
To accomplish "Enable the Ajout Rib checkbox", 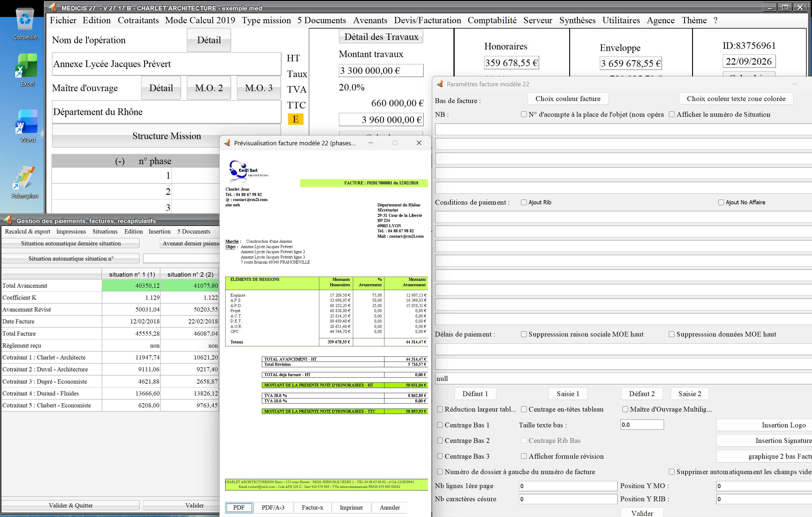I will (524, 202).
